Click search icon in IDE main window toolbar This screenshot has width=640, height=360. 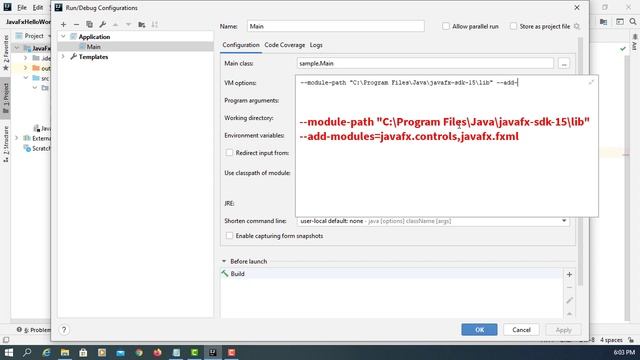click(633, 22)
